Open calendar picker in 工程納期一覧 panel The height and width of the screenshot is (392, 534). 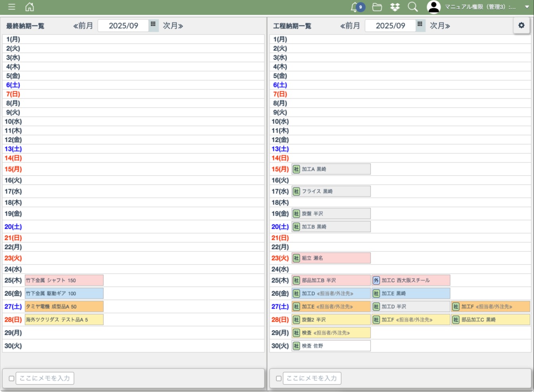point(420,25)
